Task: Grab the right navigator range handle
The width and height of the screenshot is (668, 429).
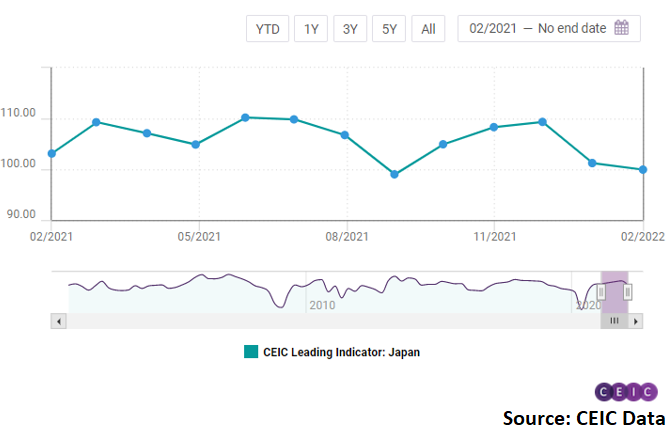Action: [628, 292]
